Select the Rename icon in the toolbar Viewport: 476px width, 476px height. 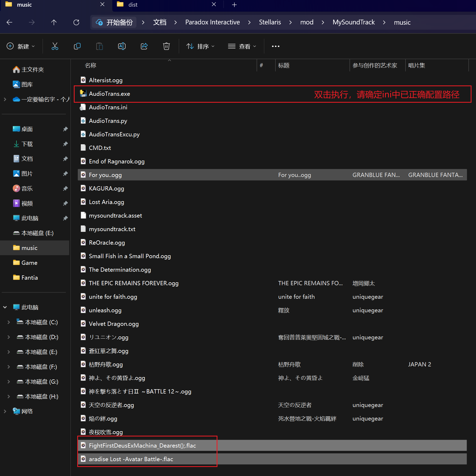click(122, 46)
